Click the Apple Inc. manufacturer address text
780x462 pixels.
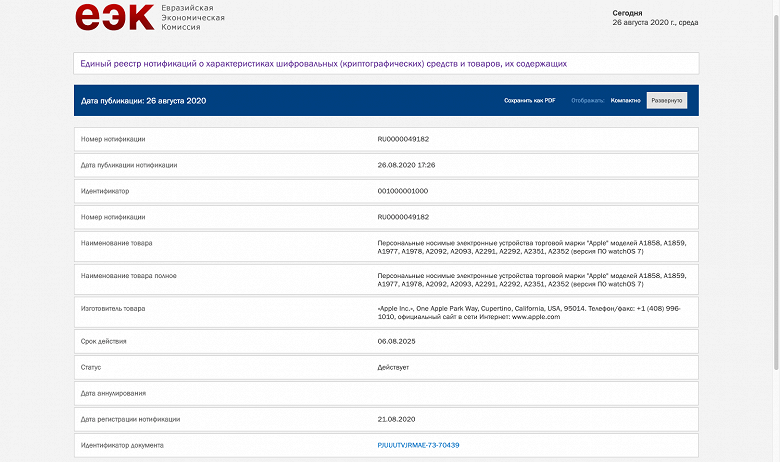point(529,313)
